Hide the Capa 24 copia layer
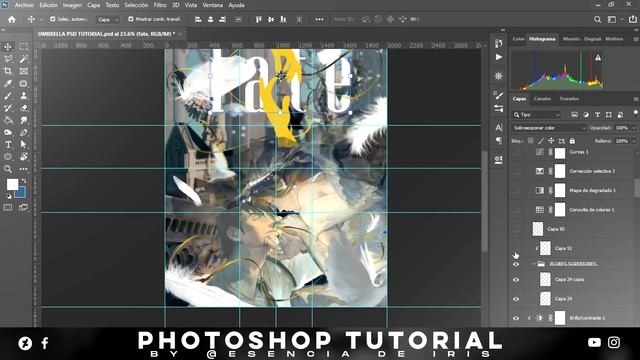The width and height of the screenshot is (640, 360). 516,280
